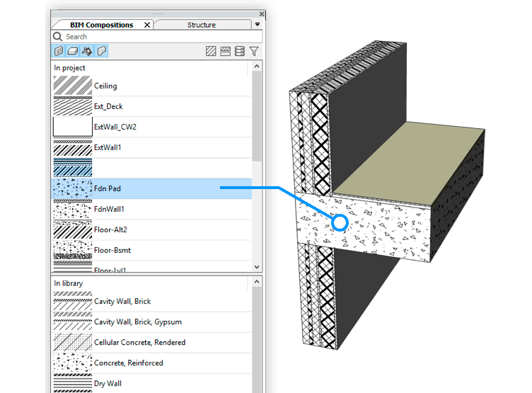Toggle the wall compositions filter
532x393 pixels.
[58, 51]
